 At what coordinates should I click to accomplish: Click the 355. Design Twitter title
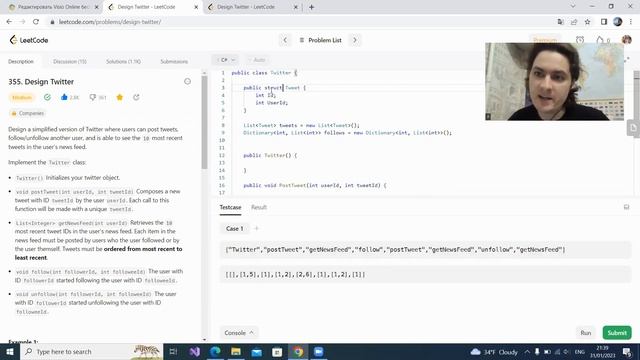coord(41,82)
